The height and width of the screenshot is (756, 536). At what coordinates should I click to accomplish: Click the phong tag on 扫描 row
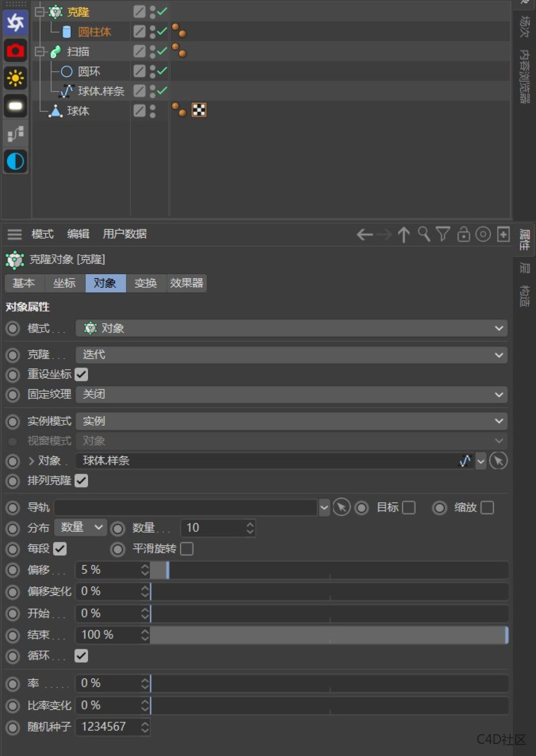pyautogui.click(x=179, y=50)
